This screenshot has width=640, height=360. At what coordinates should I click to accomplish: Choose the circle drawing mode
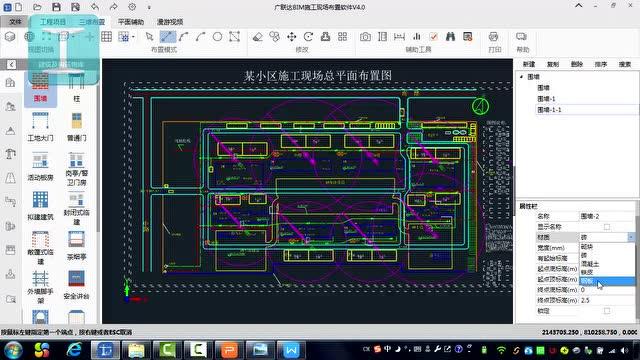[x=218, y=37]
